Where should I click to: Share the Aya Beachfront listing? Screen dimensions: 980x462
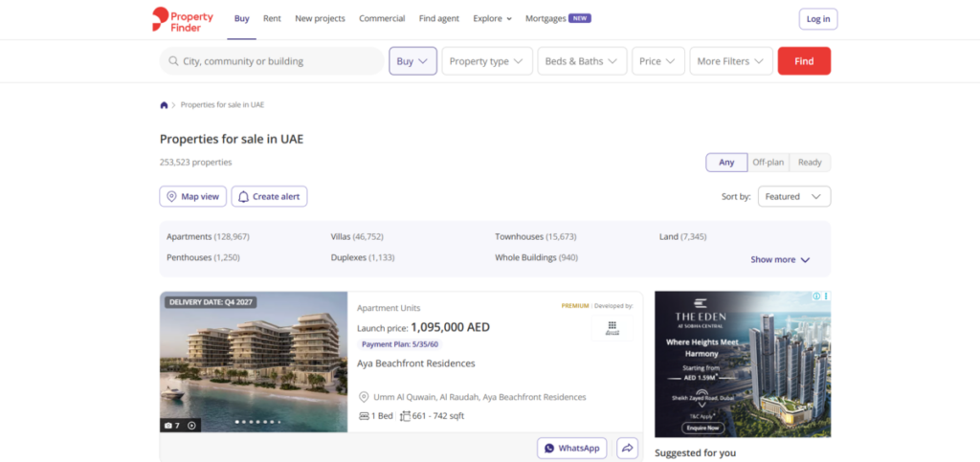tap(628, 449)
